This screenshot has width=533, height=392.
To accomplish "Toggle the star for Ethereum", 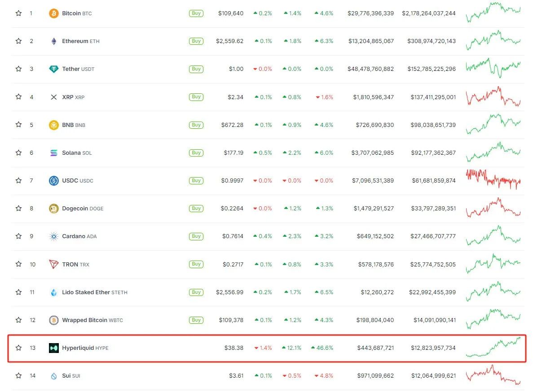I will [x=19, y=41].
